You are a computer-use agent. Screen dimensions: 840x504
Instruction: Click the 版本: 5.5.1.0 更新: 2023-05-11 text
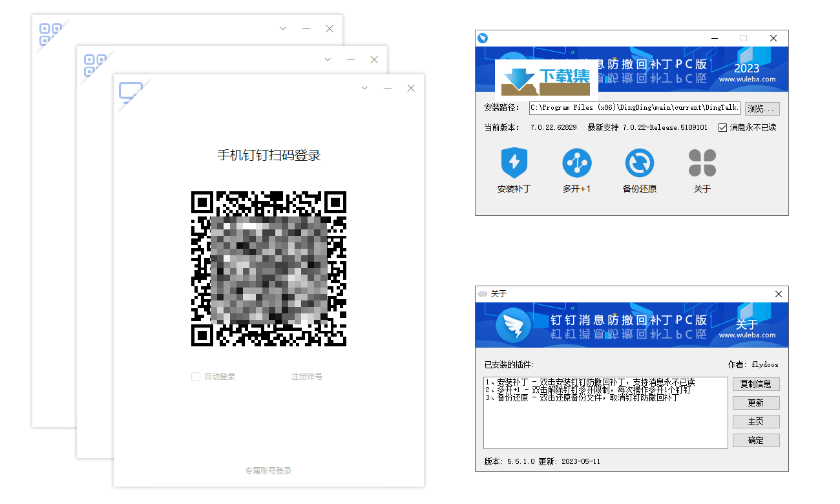(543, 462)
